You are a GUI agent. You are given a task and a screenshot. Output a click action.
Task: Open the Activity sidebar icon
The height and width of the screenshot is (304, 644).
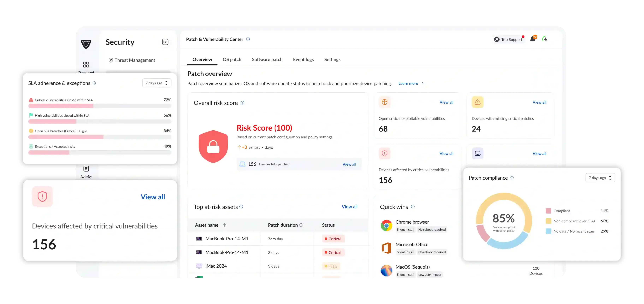pyautogui.click(x=86, y=169)
